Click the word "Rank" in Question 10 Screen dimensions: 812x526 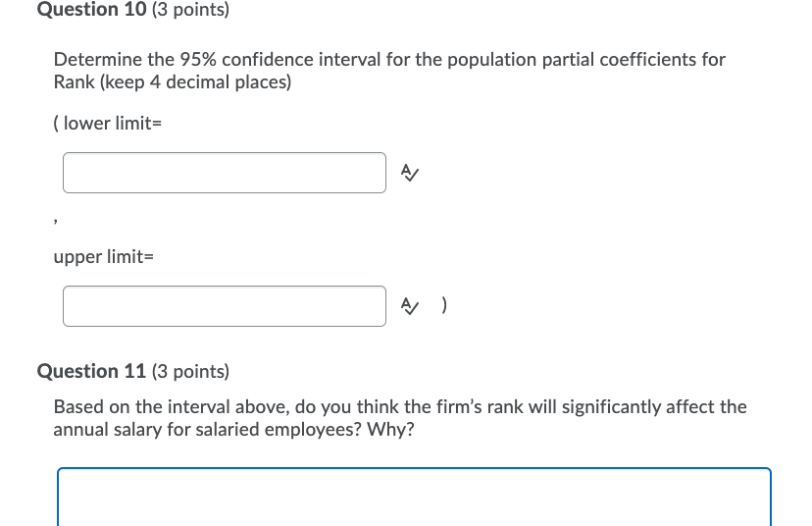pyautogui.click(x=73, y=82)
